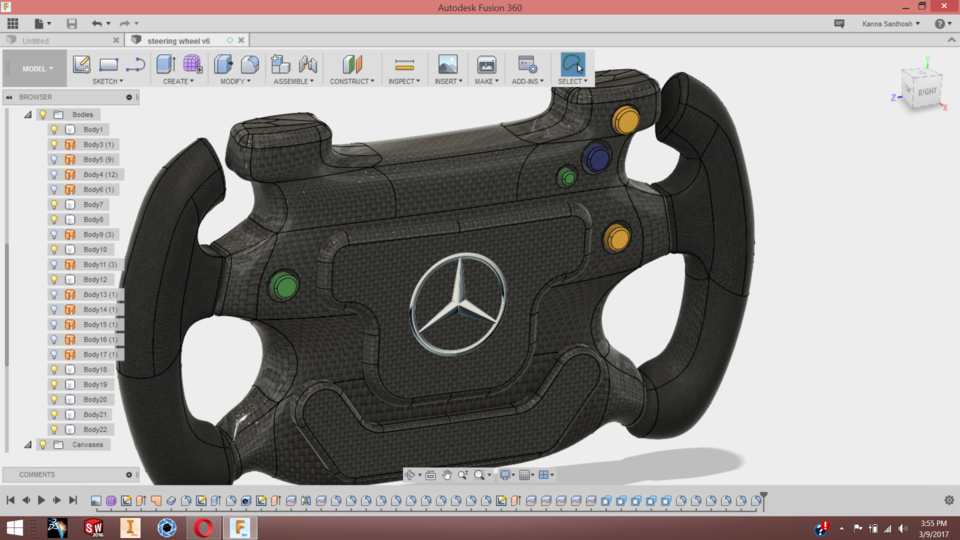Open timeline settings gear
960x540 pixels.
click(949, 500)
